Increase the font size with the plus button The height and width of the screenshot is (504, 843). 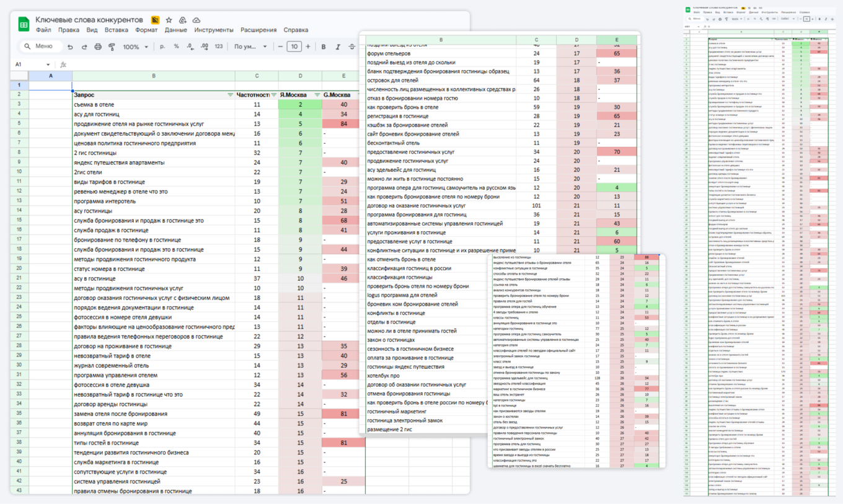308,46
